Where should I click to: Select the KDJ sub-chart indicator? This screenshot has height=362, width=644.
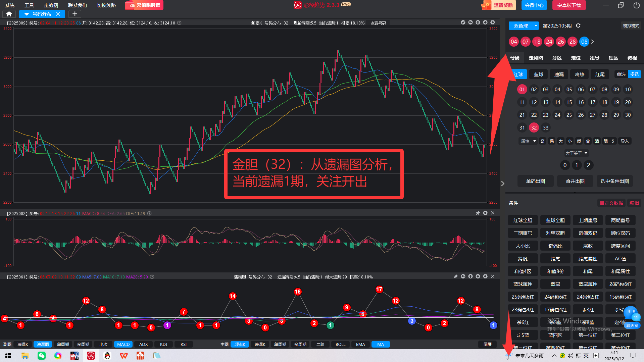pos(163,344)
